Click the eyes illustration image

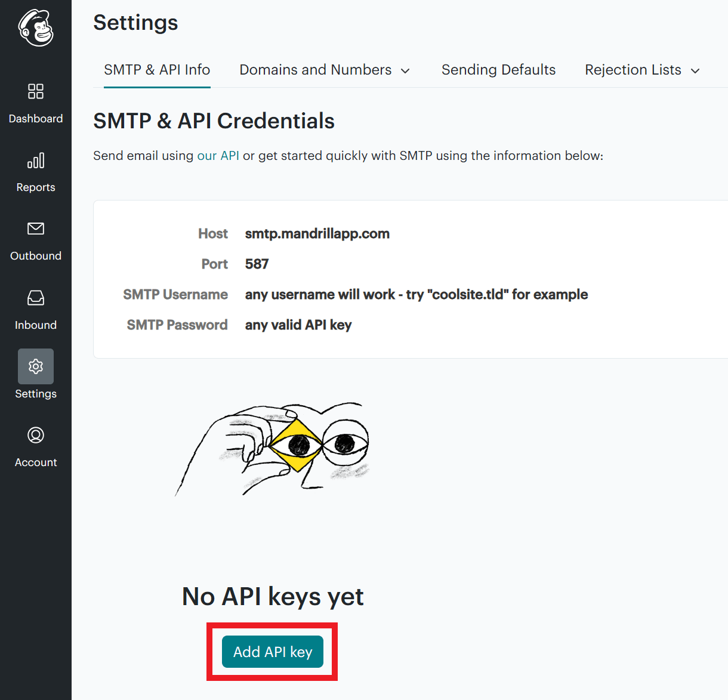point(273,449)
